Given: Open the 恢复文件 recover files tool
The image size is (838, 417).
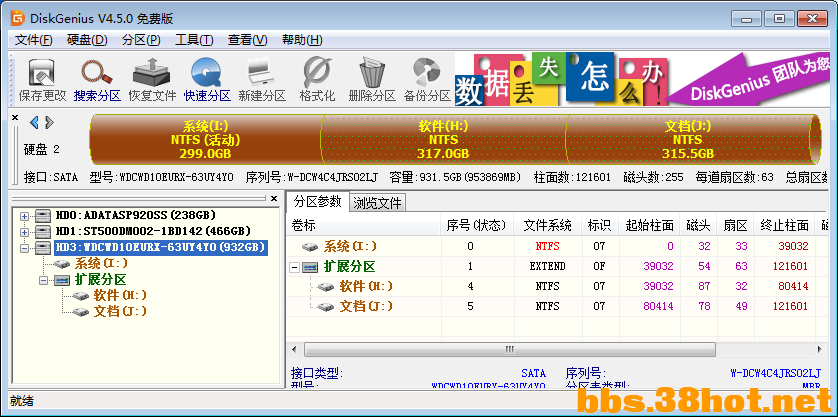Looking at the screenshot, I should pyautogui.click(x=152, y=73).
